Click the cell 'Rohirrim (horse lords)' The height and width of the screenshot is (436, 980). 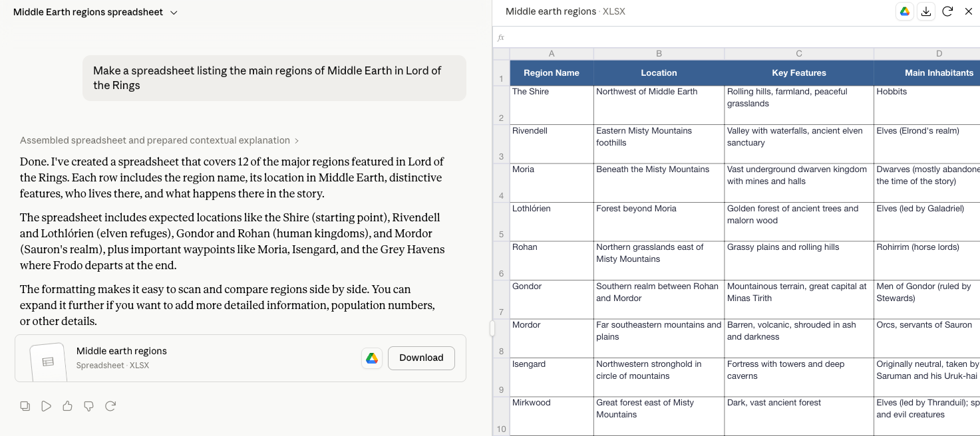pyautogui.click(x=927, y=261)
